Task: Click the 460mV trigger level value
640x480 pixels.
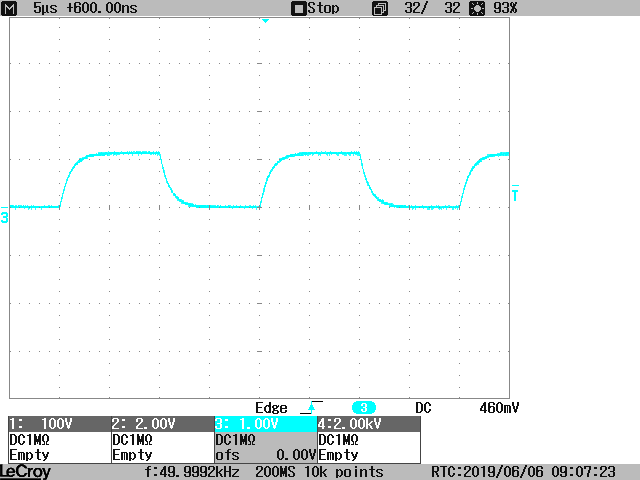Action: click(499, 408)
